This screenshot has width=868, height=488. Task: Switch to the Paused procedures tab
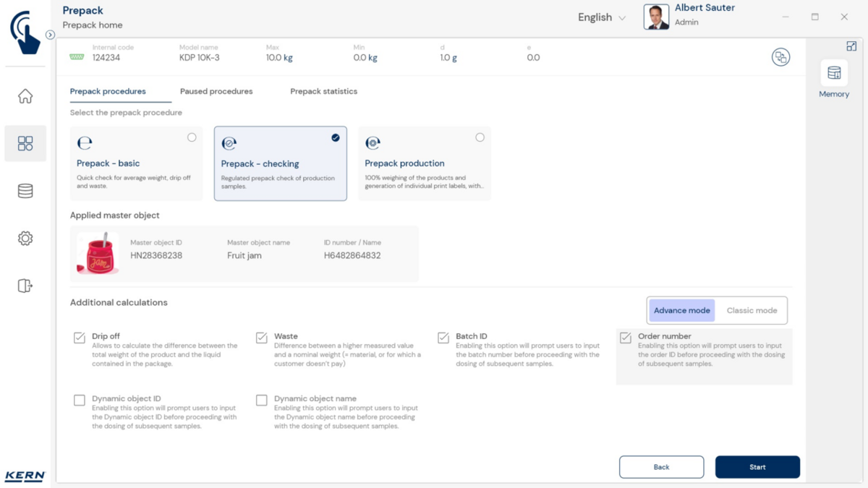[216, 92]
